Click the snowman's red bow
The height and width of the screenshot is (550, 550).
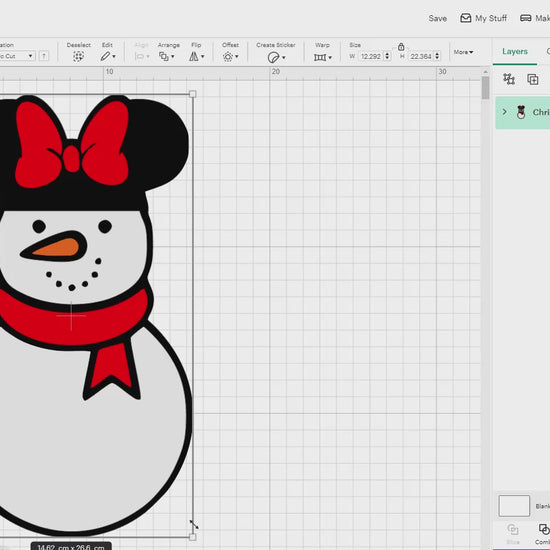pos(72,144)
